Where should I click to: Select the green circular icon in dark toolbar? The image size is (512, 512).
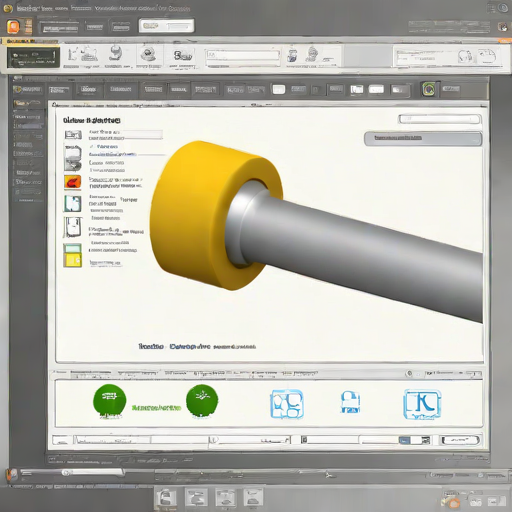point(429,89)
